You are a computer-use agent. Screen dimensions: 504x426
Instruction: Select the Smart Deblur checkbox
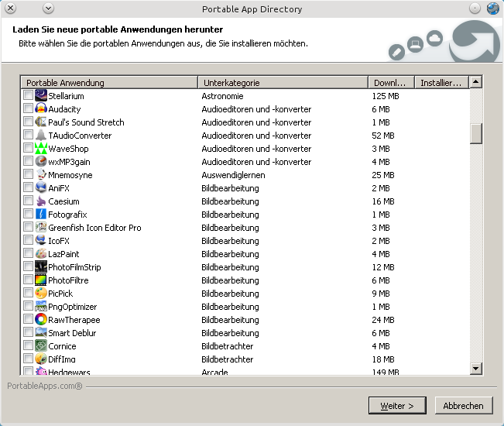point(29,333)
